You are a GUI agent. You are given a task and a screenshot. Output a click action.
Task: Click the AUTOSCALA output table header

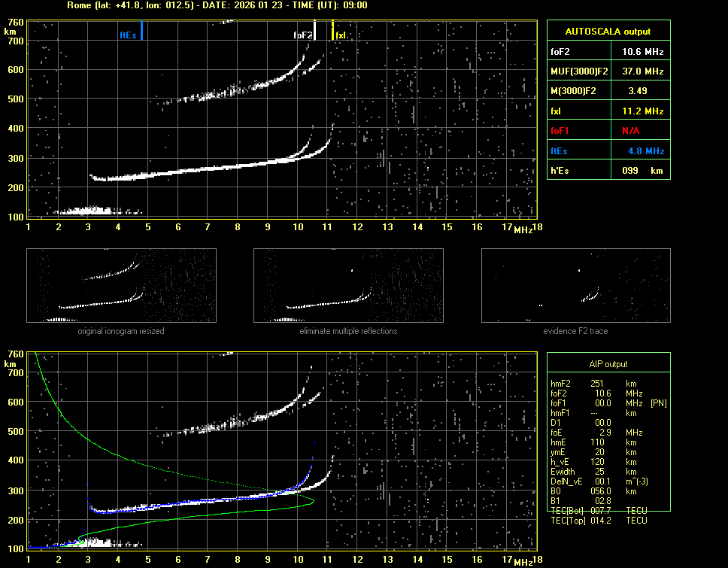(608, 32)
